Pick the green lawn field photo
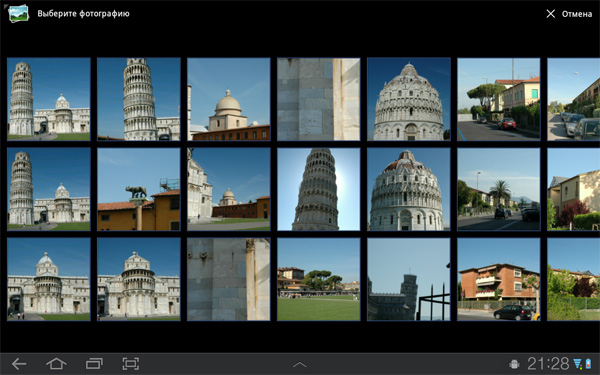Image resolution: width=600 pixels, height=375 pixels. [x=318, y=279]
